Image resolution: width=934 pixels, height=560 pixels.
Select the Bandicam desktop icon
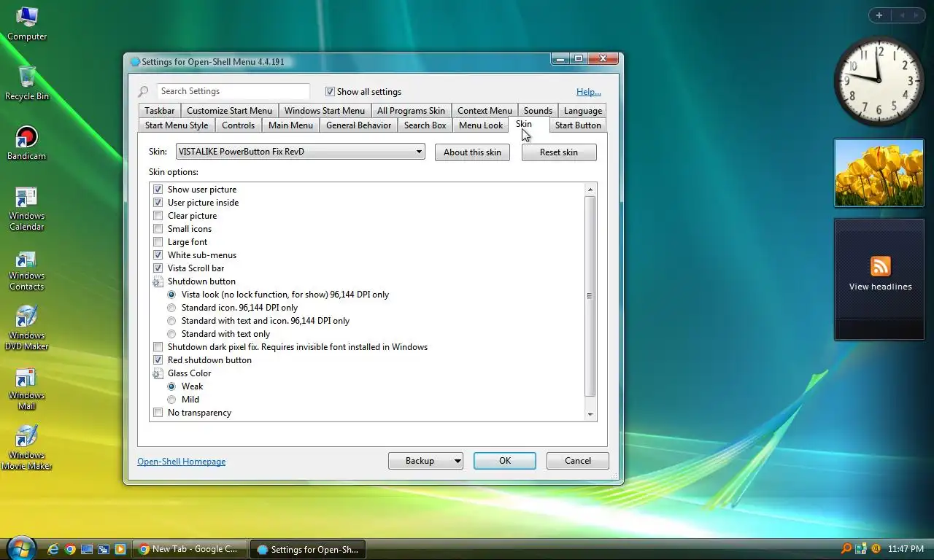[27, 143]
